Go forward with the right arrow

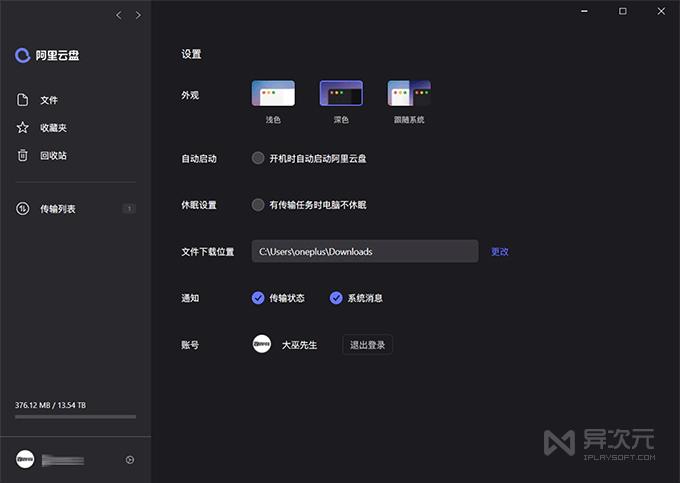coord(138,15)
